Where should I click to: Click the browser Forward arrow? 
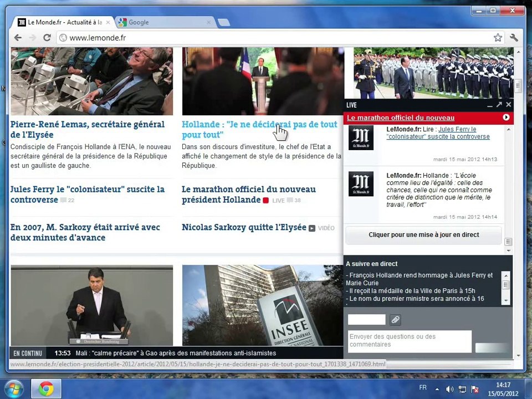[x=33, y=38]
